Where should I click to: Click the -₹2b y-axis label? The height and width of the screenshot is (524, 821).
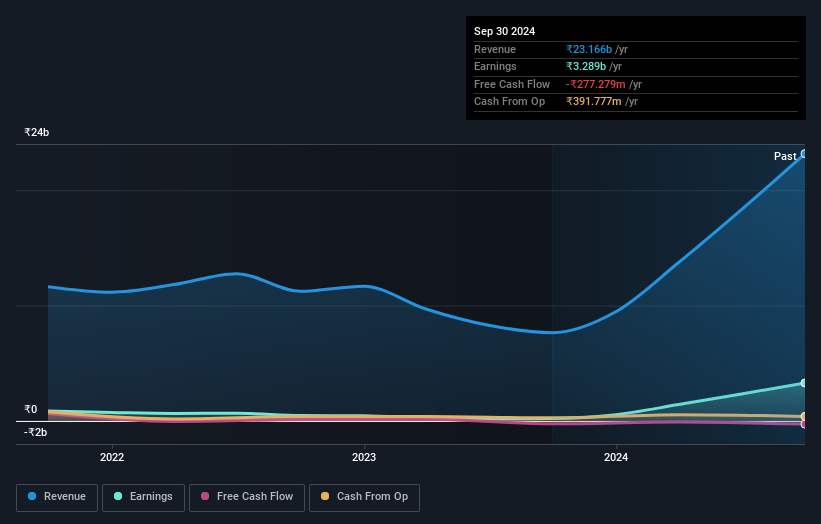tap(36, 432)
